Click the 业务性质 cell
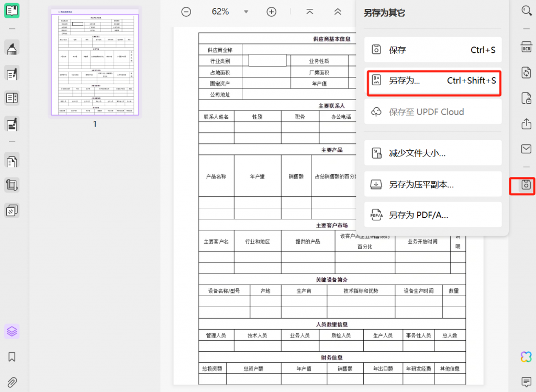 point(319,61)
